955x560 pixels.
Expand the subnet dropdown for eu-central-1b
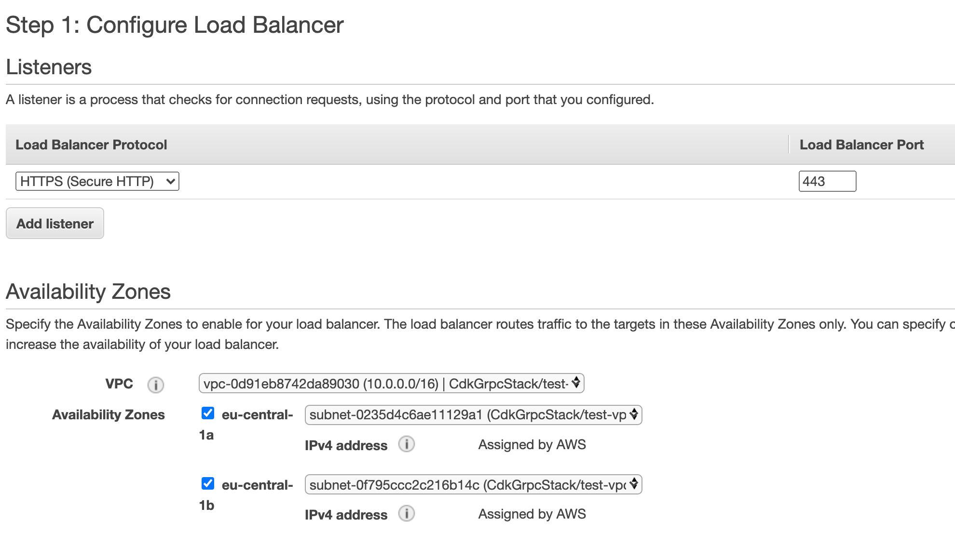click(x=473, y=485)
